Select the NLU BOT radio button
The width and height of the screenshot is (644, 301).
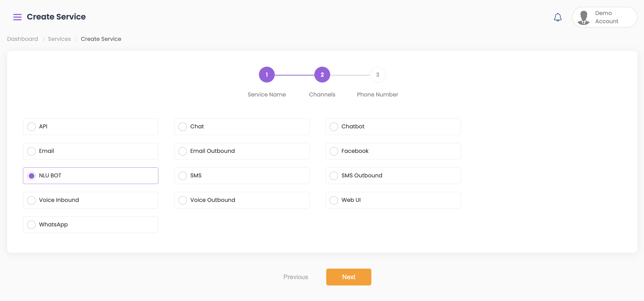pyautogui.click(x=31, y=176)
